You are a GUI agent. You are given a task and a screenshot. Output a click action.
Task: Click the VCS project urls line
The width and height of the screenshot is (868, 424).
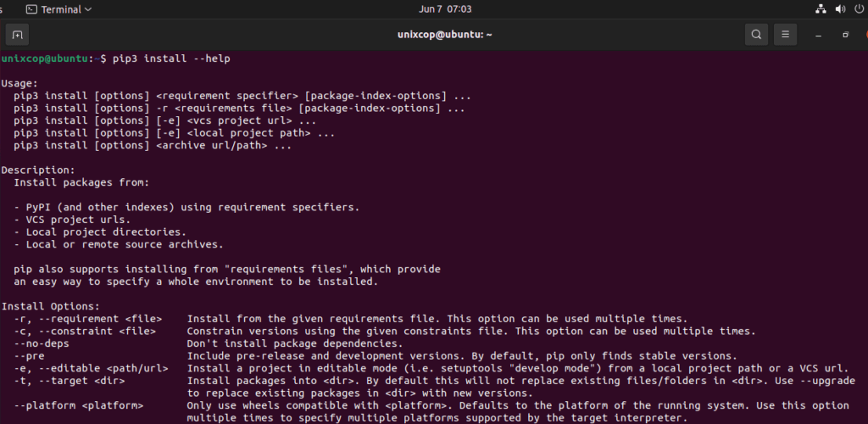72,220
